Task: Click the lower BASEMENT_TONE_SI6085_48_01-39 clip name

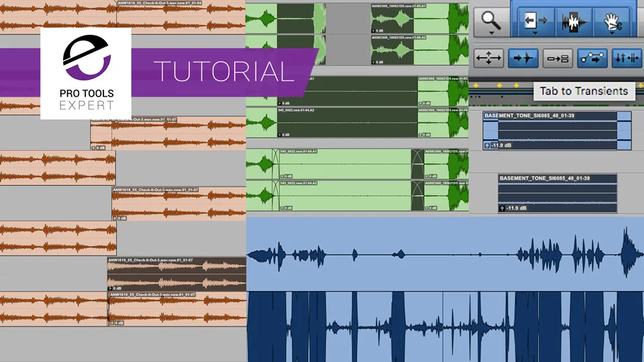Action: pyautogui.click(x=545, y=178)
